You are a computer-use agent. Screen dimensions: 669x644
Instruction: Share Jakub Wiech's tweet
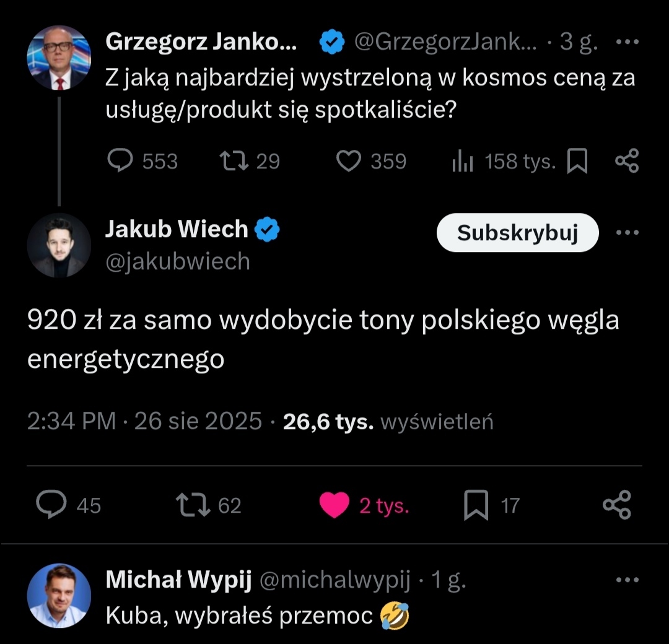[617, 505]
